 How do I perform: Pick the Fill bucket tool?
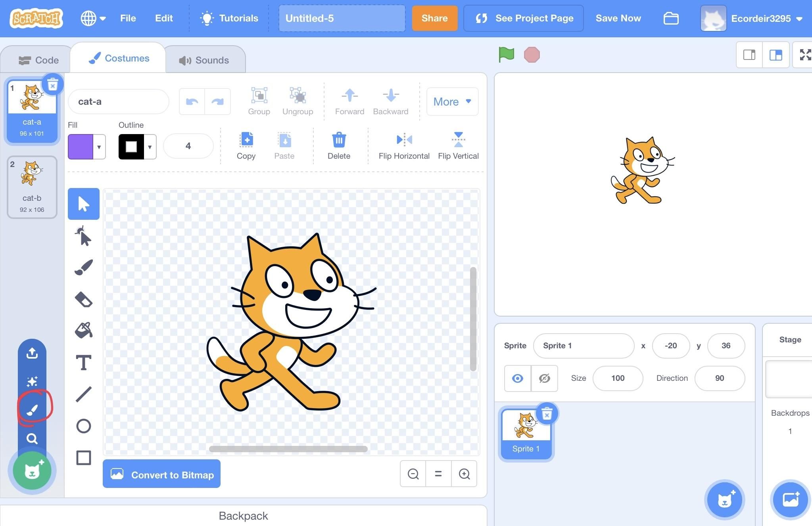click(x=83, y=330)
